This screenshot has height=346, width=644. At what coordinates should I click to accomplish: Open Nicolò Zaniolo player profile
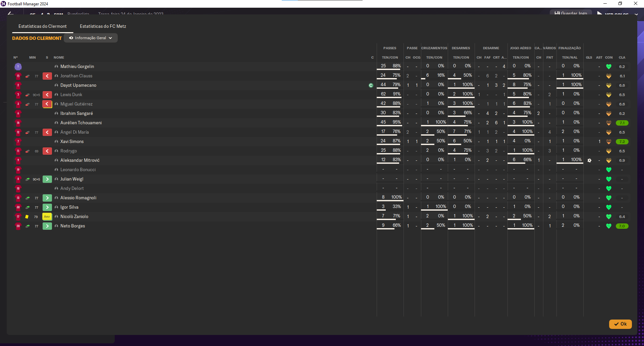point(74,217)
